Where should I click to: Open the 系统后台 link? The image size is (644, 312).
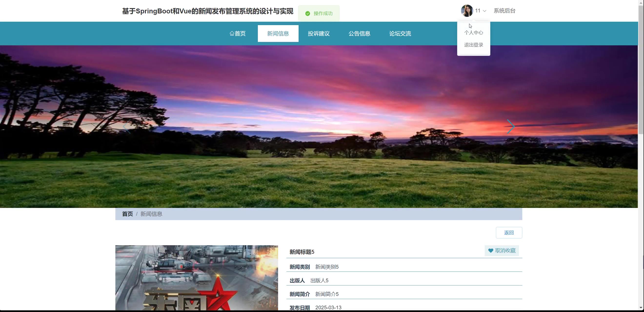504,11
